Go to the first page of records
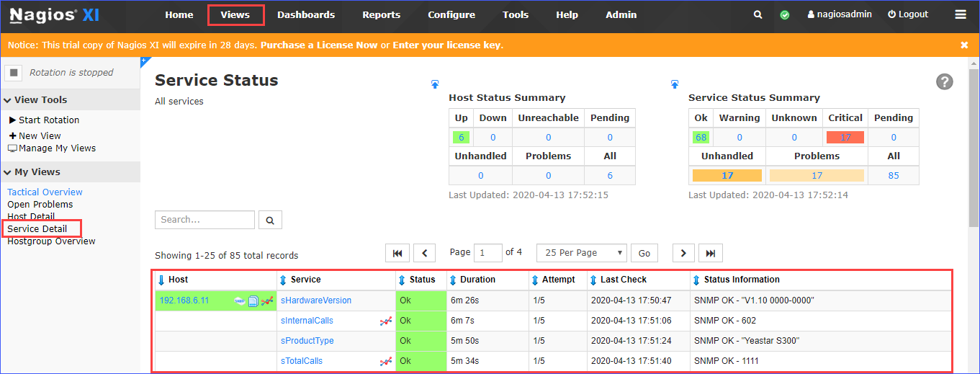 tap(397, 253)
